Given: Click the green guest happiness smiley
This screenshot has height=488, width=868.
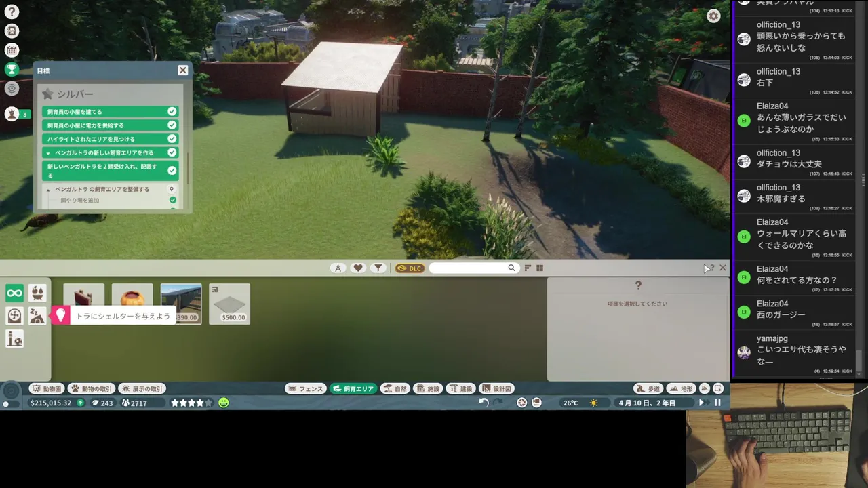Looking at the screenshot, I should pos(224,403).
